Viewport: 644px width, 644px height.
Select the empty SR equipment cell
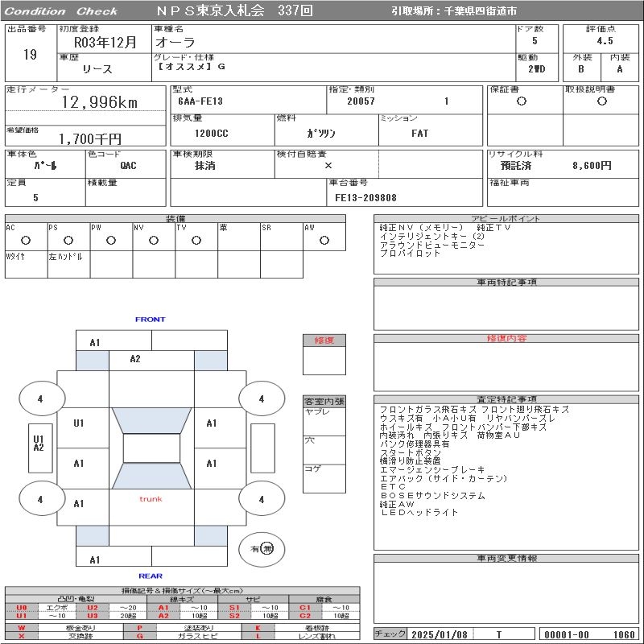(281, 237)
